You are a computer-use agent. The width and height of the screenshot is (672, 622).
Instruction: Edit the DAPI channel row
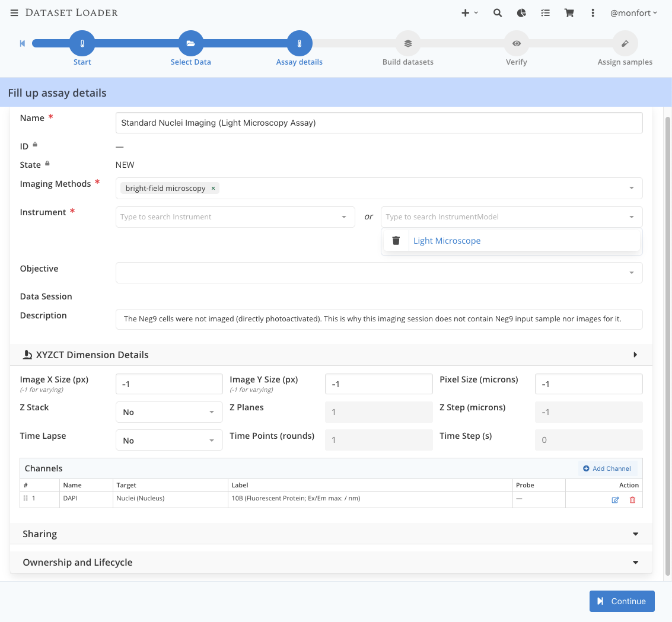pos(615,500)
